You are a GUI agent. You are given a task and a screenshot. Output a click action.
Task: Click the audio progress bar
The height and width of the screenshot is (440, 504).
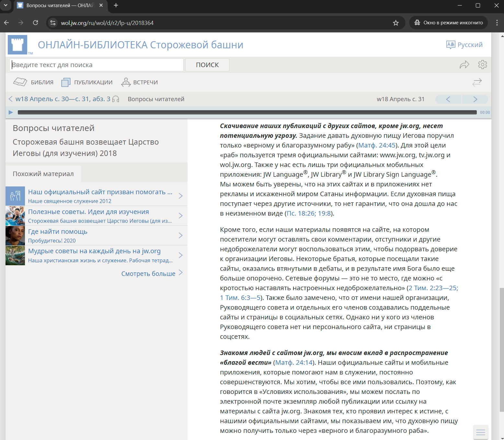coord(247,112)
